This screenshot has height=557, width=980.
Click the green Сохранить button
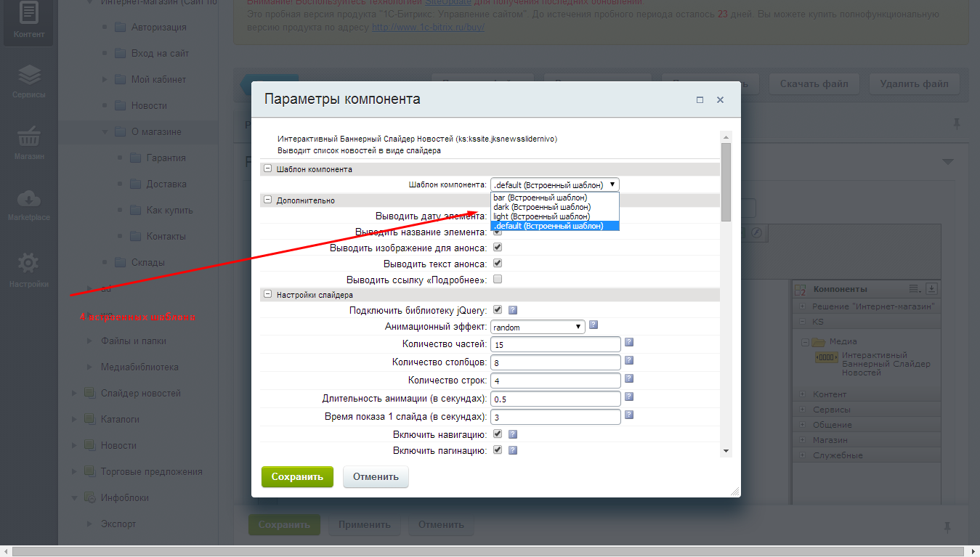[296, 476]
